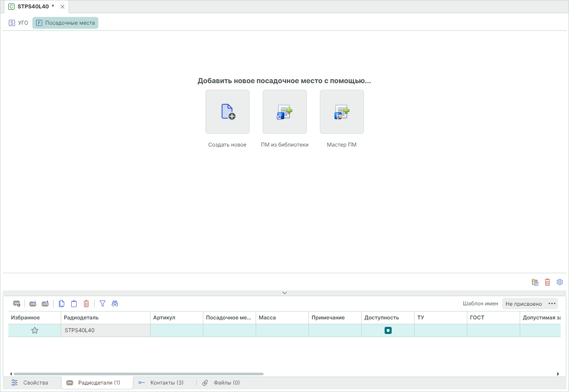
Task: Delete footprint using upper red trash icon
Action: tap(547, 282)
